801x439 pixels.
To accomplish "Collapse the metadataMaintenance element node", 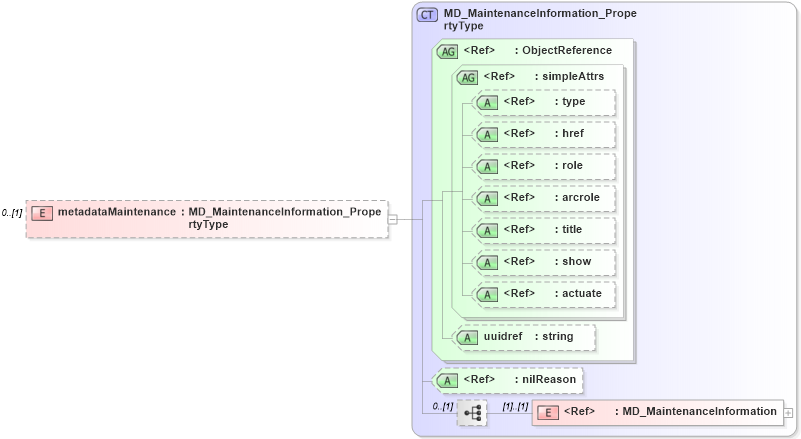I will 392,220.
